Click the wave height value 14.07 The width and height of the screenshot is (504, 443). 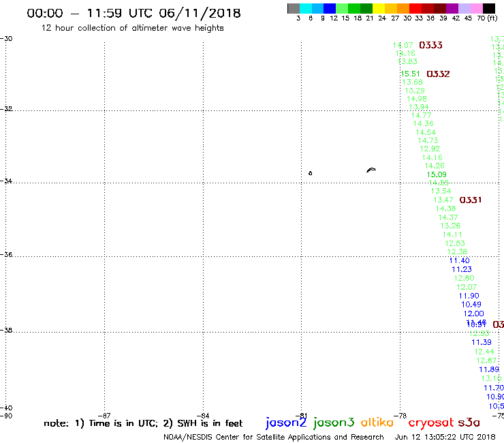coord(403,46)
